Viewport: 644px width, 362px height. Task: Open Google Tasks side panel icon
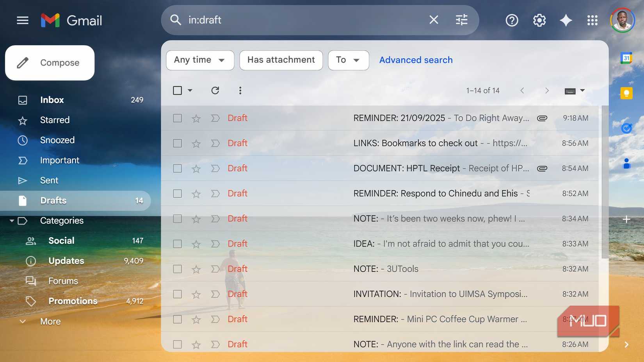tap(626, 128)
